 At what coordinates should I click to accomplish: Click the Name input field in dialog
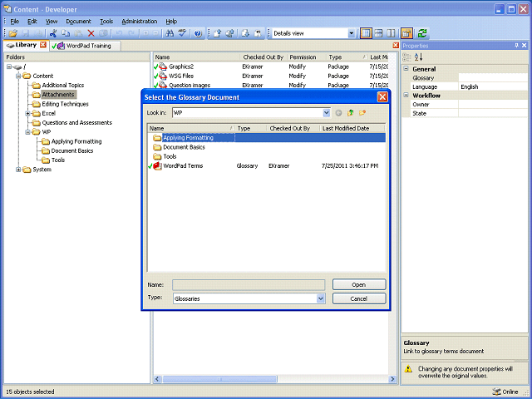coord(249,284)
